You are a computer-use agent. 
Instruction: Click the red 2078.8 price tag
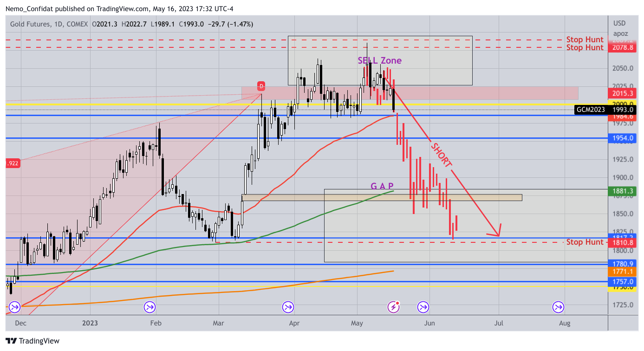(x=622, y=47)
